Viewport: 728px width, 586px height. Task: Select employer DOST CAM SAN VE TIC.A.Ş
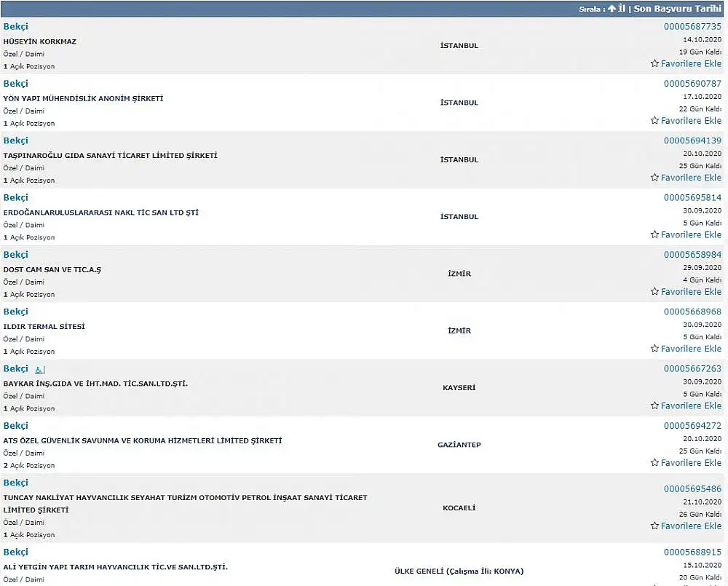pos(52,270)
